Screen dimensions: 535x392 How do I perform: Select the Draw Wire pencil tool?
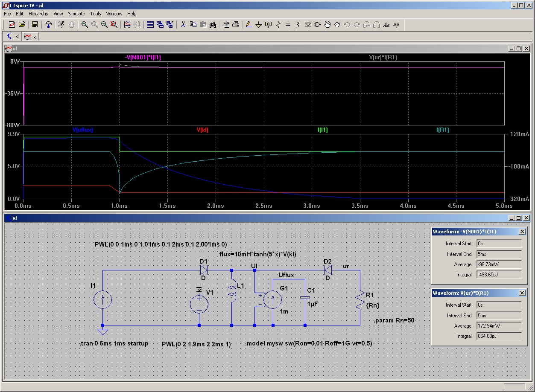pyautogui.click(x=249, y=25)
